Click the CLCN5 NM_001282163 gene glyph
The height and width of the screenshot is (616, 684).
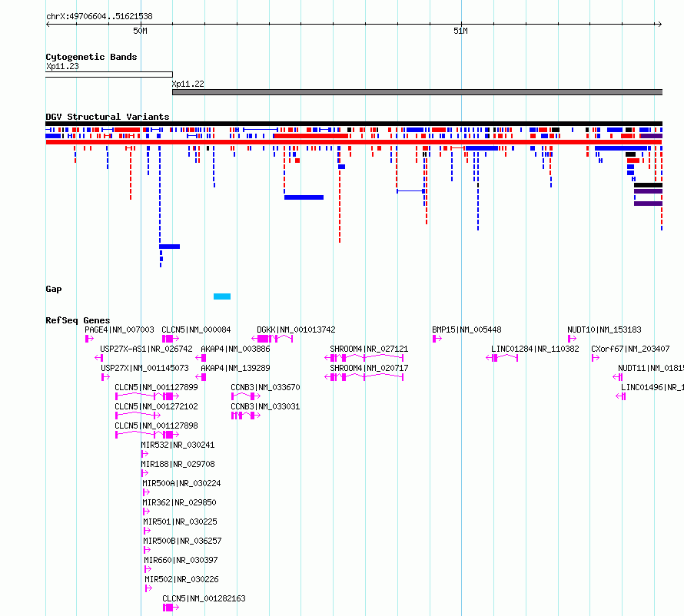(171, 608)
